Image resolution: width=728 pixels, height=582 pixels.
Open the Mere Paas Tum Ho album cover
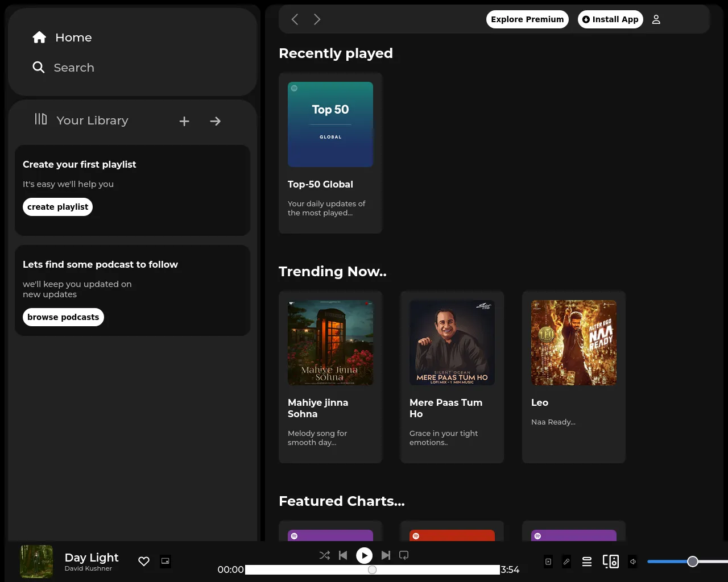point(452,343)
